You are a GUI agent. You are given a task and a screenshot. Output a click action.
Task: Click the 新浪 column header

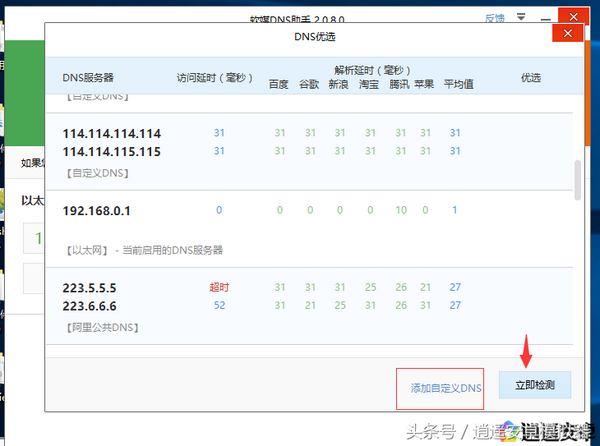(x=339, y=84)
